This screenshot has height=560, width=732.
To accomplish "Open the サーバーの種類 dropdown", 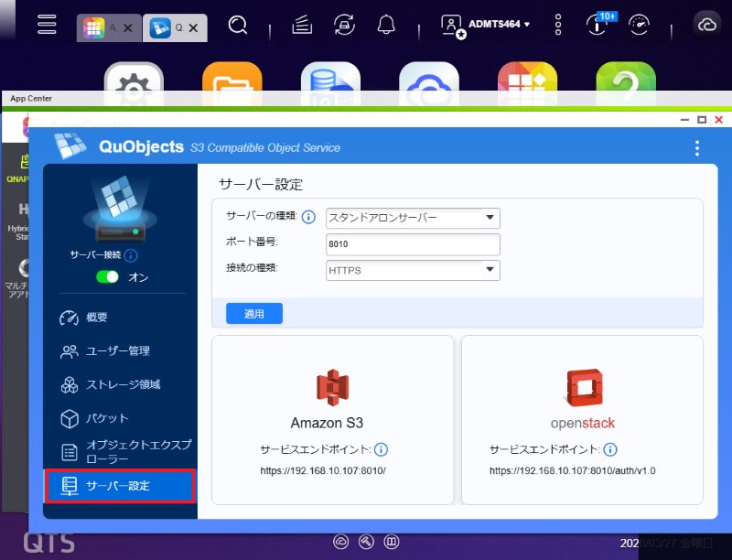I will [413, 218].
